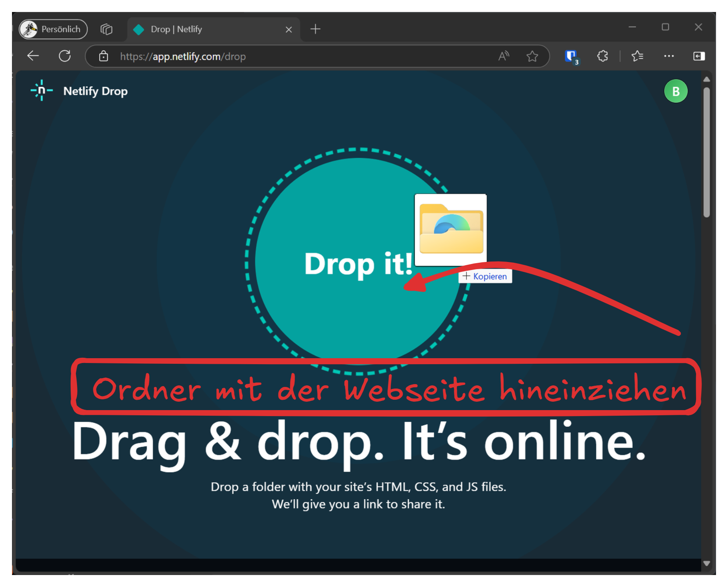Open the Netlify Drop home link
This screenshot has height=587, width=728.
tap(95, 91)
